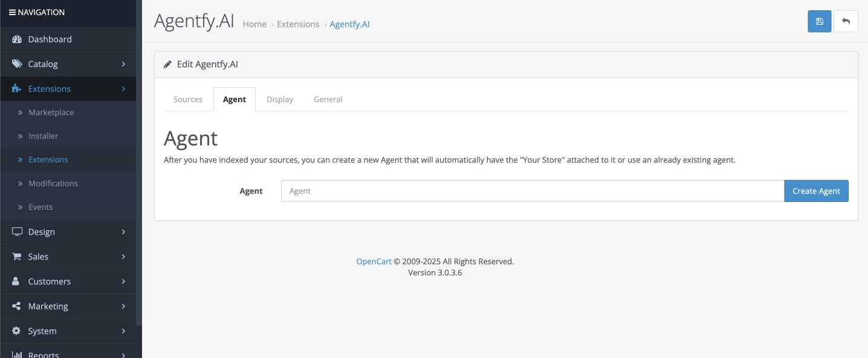The width and height of the screenshot is (868, 358).
Task: Open the Display tab
Action: pos(279,99)
